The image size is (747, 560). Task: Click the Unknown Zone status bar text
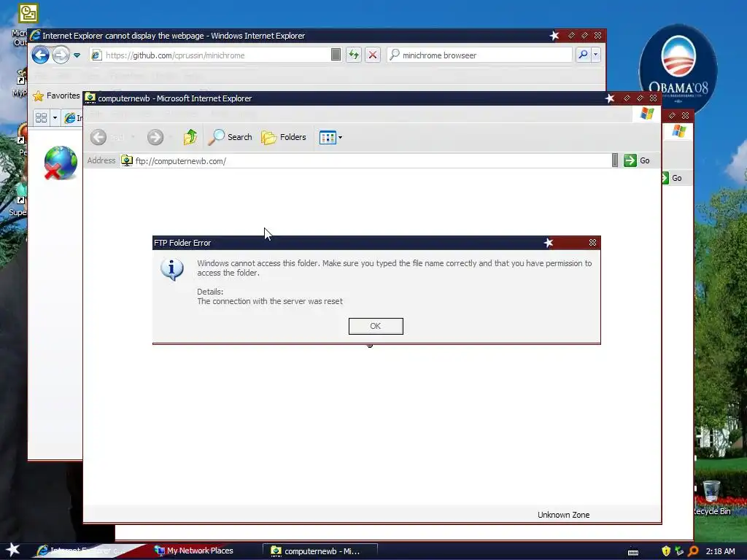(564, 515)
